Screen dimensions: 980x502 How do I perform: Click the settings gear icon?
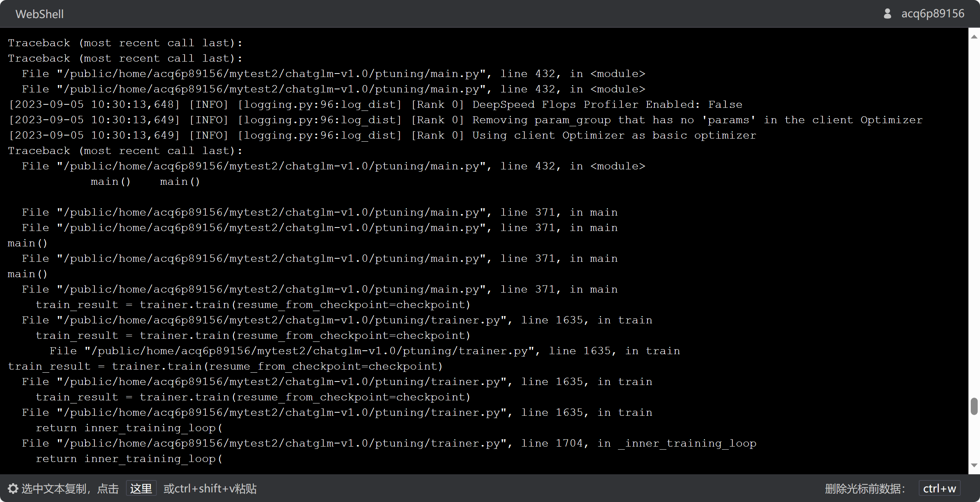[13, 489]
